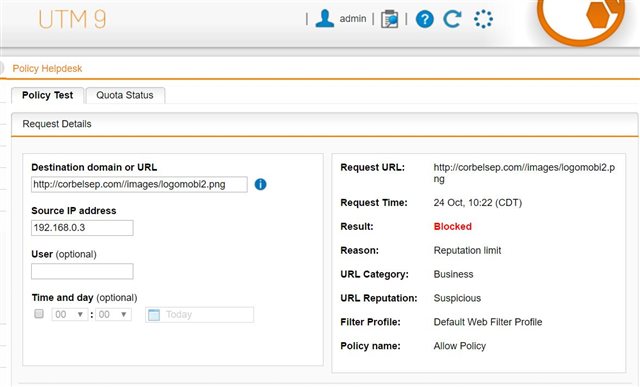
Task: Click the blue info icon beside URL field
Action: pos(260,185)
